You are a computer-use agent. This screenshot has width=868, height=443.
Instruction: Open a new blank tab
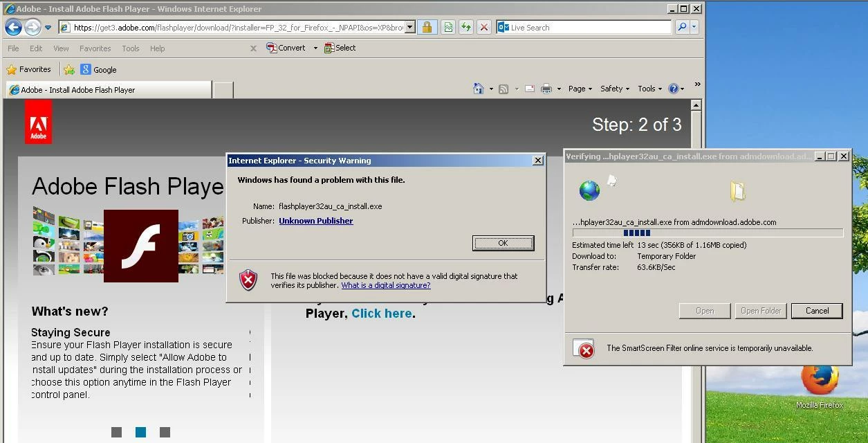pyautogui.click(x=223, y=90)
